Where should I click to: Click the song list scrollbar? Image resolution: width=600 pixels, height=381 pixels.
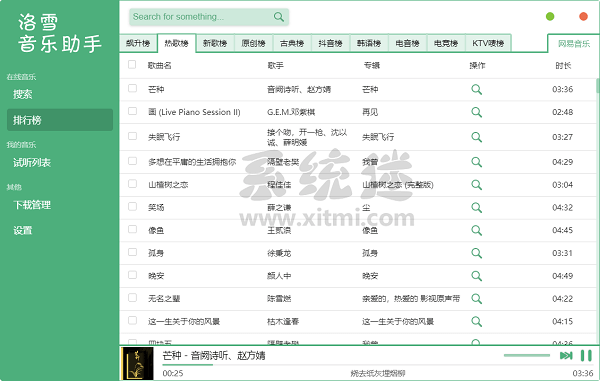[597, 85]
